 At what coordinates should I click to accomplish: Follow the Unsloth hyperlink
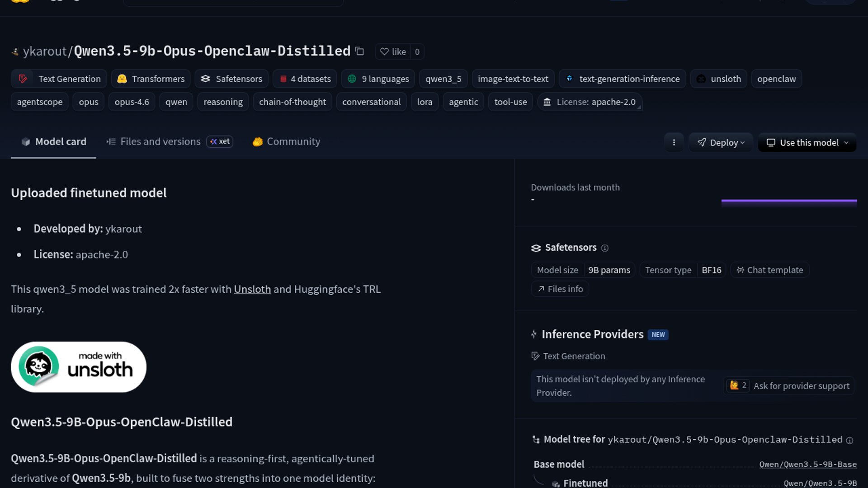(252, 289)
